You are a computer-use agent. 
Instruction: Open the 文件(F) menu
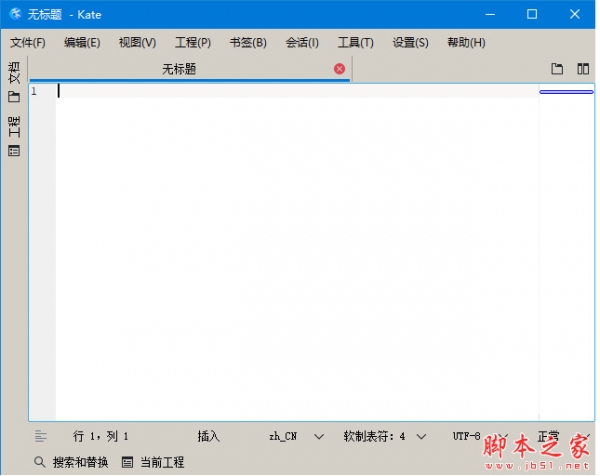click(28, 42)
